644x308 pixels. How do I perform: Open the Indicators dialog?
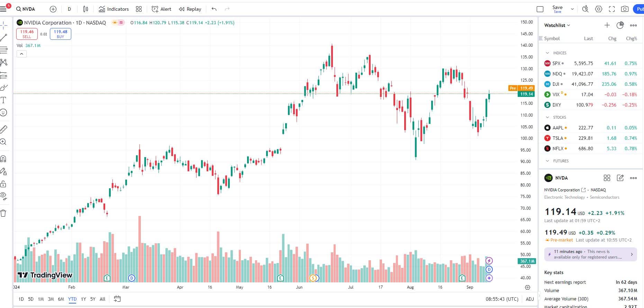114,9
